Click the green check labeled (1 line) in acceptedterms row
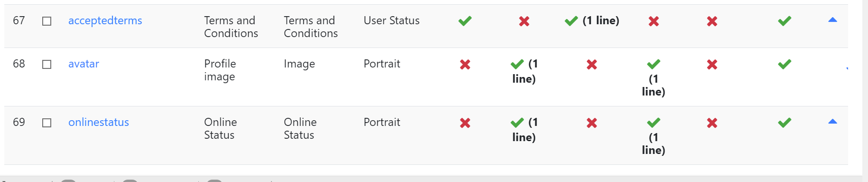The image size is (868, 182). pyautogui.click(x=592, y=21)
